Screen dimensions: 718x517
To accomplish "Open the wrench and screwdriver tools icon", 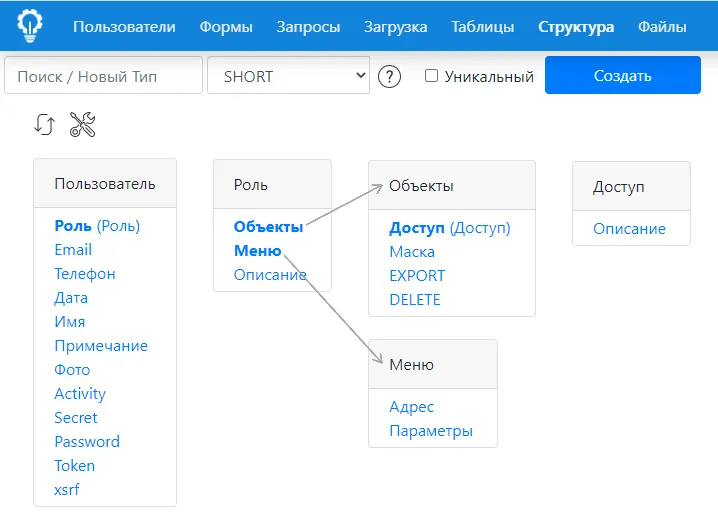I will pyautogui.click(x=82, y=124).
